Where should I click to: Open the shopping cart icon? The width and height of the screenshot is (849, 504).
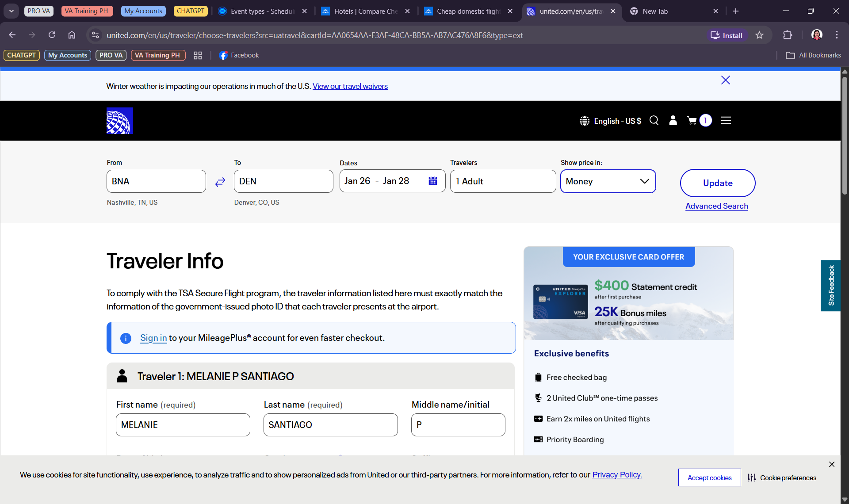pos(692,121)
